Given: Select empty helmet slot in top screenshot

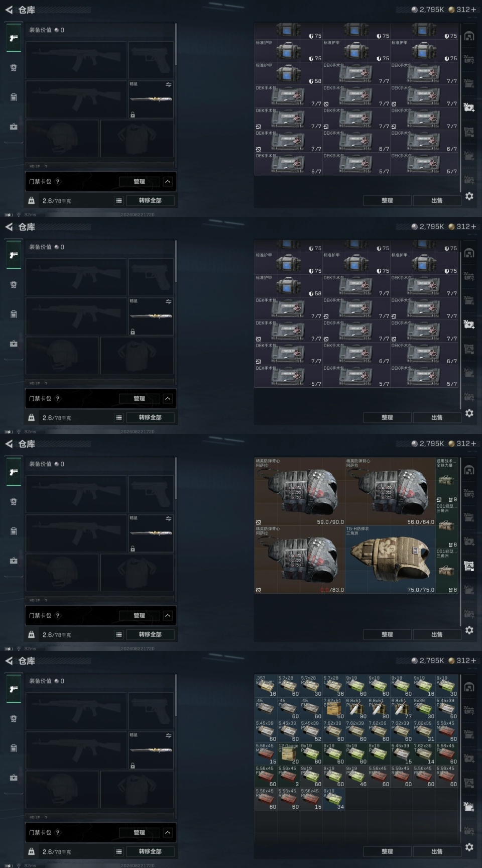Looking at the screenshot, I should pyautogui.click(x=62, y=138).
